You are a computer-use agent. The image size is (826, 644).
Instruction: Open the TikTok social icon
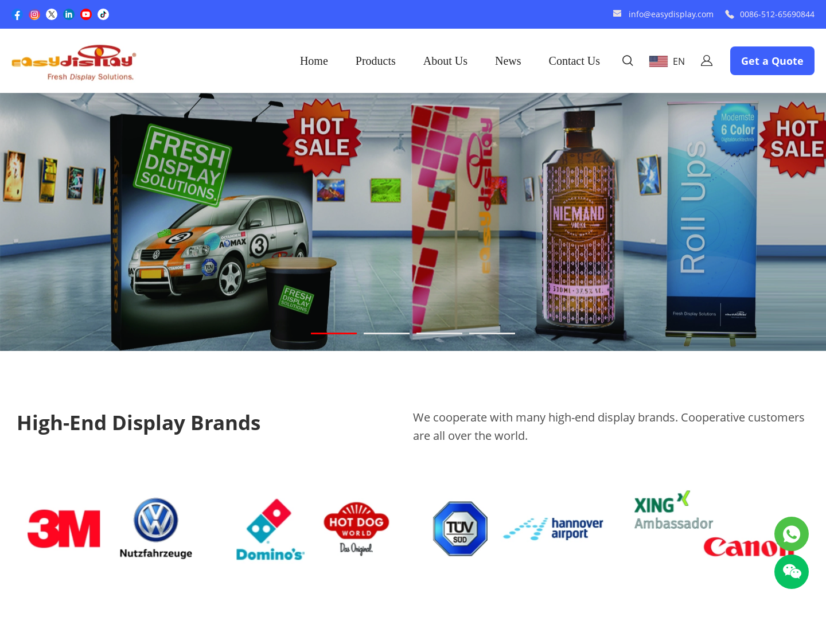point(103,14)
